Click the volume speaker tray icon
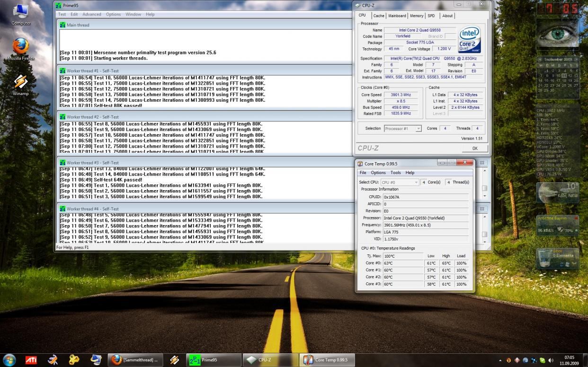The image size is (588, 367). (x=551, y=360)
